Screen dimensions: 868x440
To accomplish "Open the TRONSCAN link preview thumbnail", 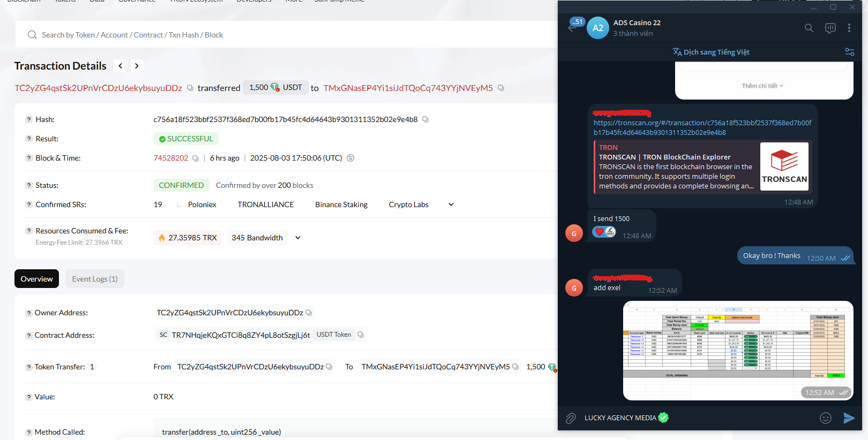I will click(784, 166).
